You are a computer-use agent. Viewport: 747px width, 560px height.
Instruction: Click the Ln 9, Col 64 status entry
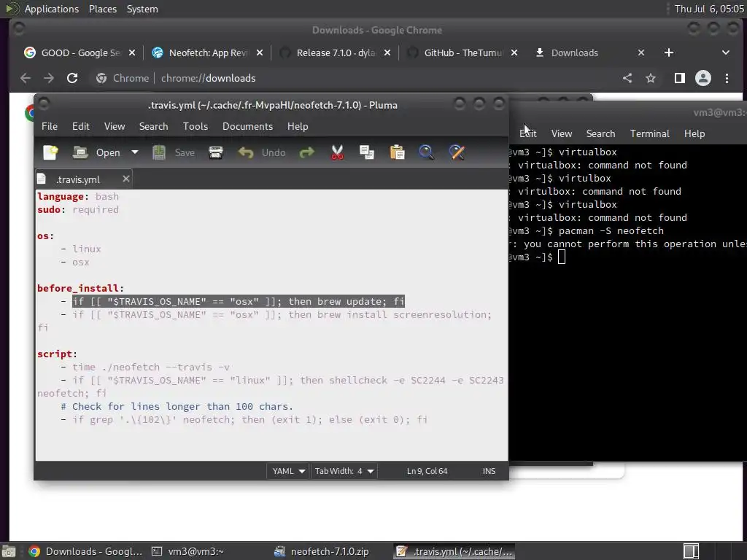pyautogui.click(x=427, y=471)
